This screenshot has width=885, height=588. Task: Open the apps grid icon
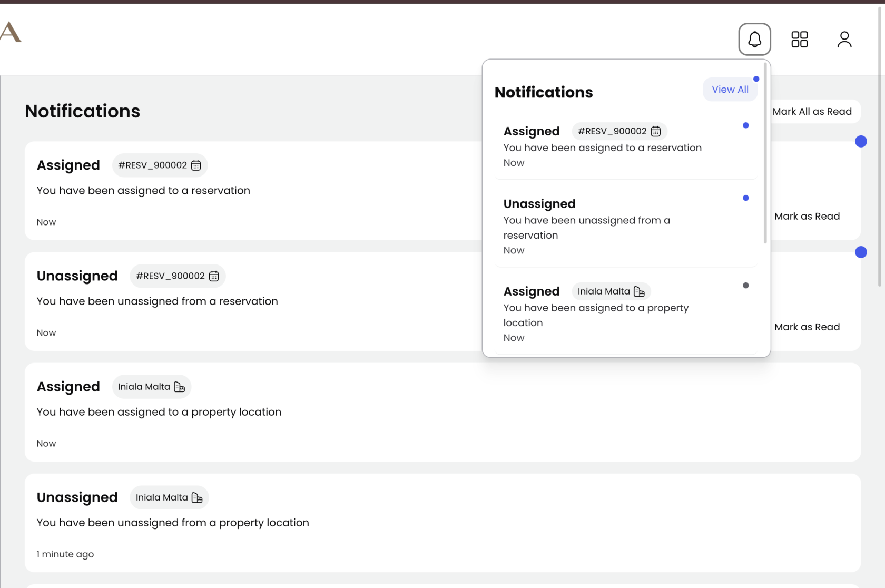point(799,40)
